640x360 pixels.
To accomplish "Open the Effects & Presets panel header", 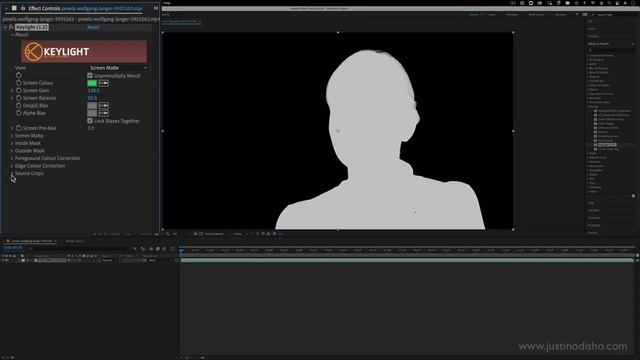I will pos(598,44).
